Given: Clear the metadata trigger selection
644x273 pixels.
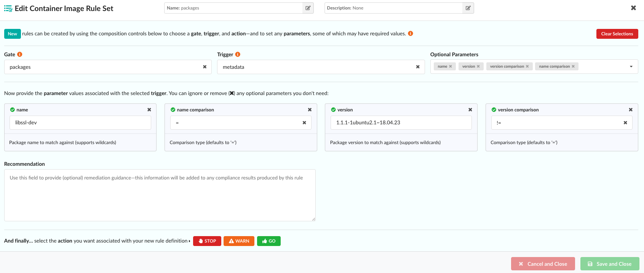Looking at the screenshot, I should (x=418, y=67).
